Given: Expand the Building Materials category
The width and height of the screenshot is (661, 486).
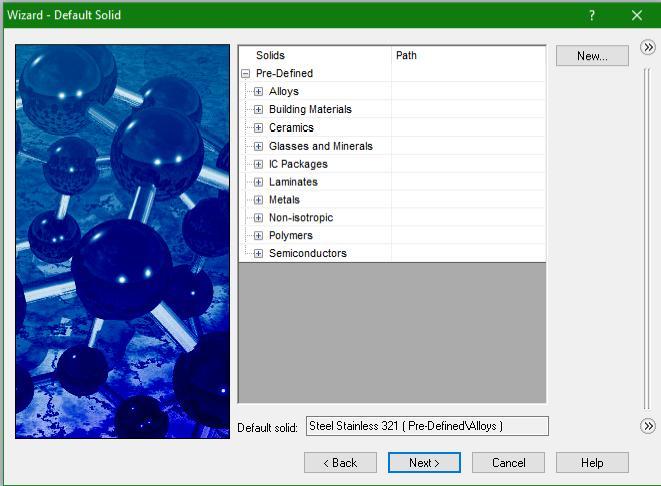Looking at the screenshot, I should coord(258,110).
